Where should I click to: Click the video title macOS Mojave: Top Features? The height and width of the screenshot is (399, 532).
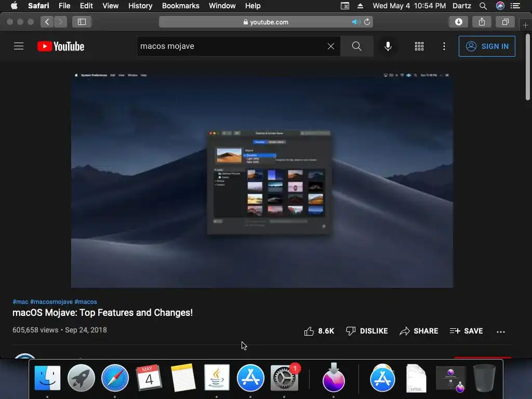pos(102,312)
